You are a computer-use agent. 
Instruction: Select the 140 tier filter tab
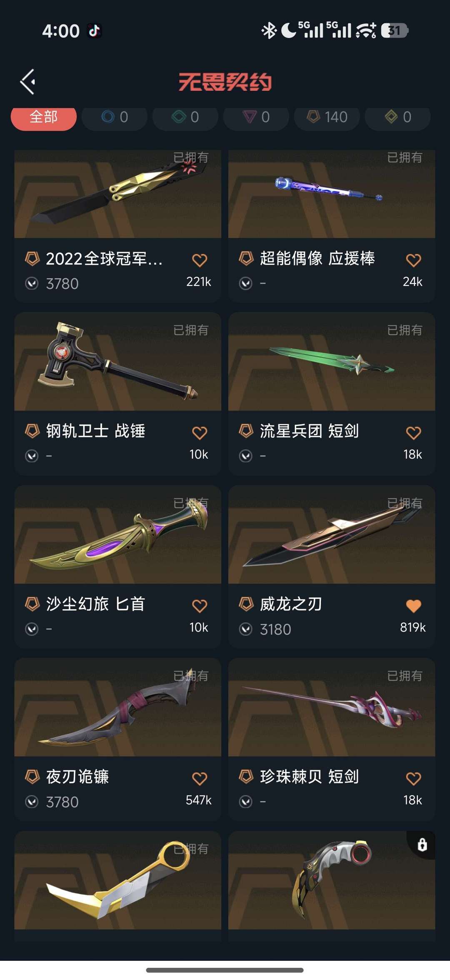coord(327,118)
